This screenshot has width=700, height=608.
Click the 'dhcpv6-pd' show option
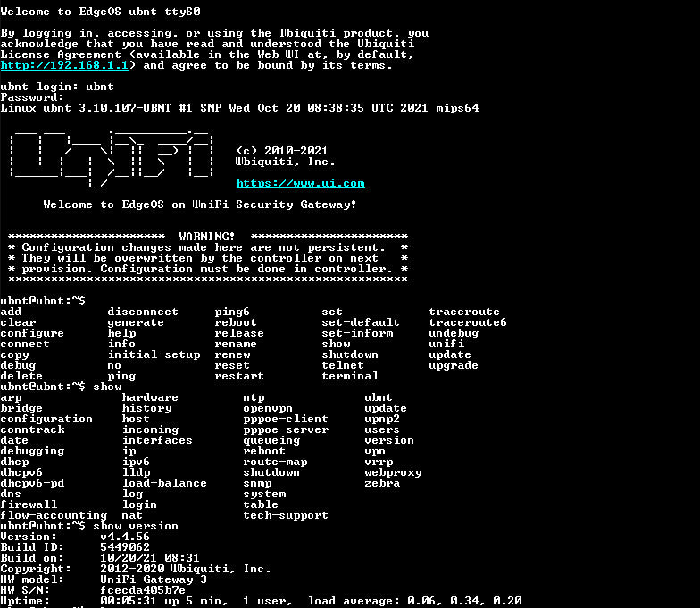coord(32,484)
